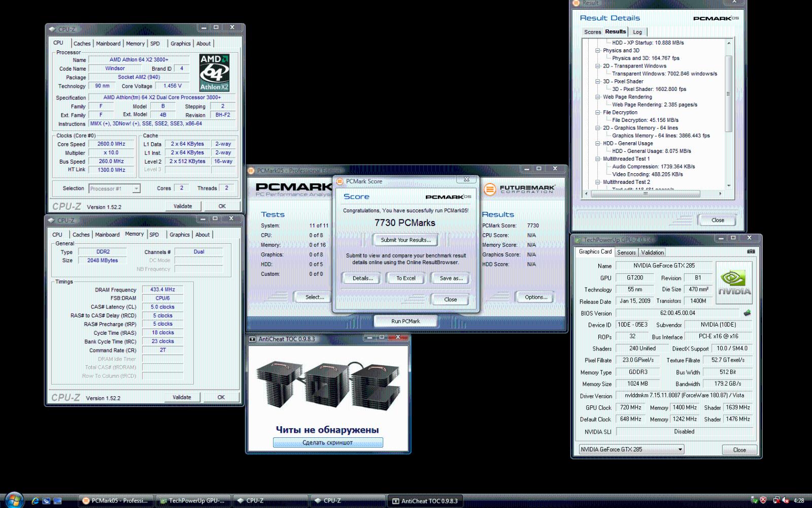The image size is (812, 508).
Task: Switch to TechPowerUp GPU-Z taskbar button
Action: click(193, 500)
